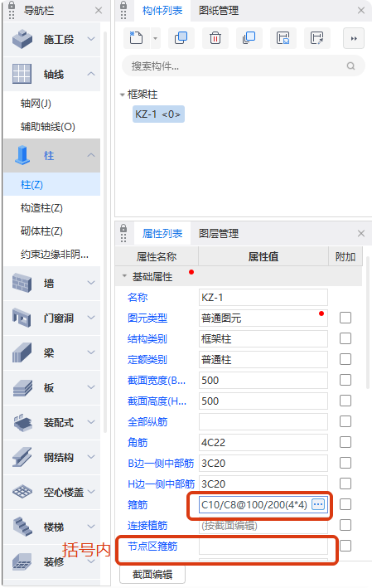Click the 柱 column icon
Screen dimensions: 372x588
[22, 155]
